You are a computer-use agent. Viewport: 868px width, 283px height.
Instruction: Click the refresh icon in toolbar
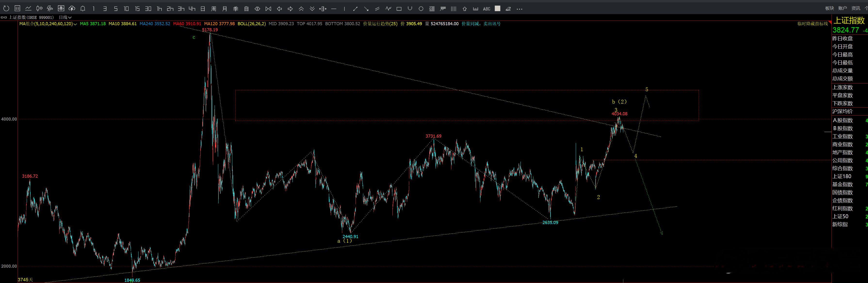[x=6, y=9]
